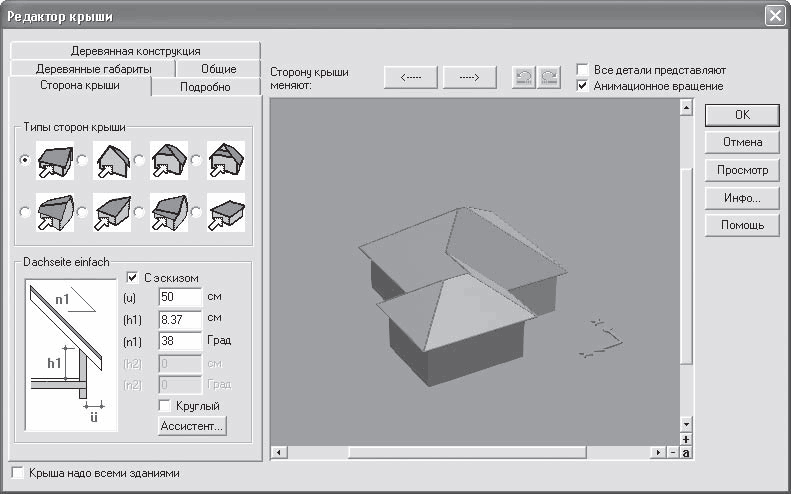
Task: Click the roof slope sketch diagram
Action: 71,355
